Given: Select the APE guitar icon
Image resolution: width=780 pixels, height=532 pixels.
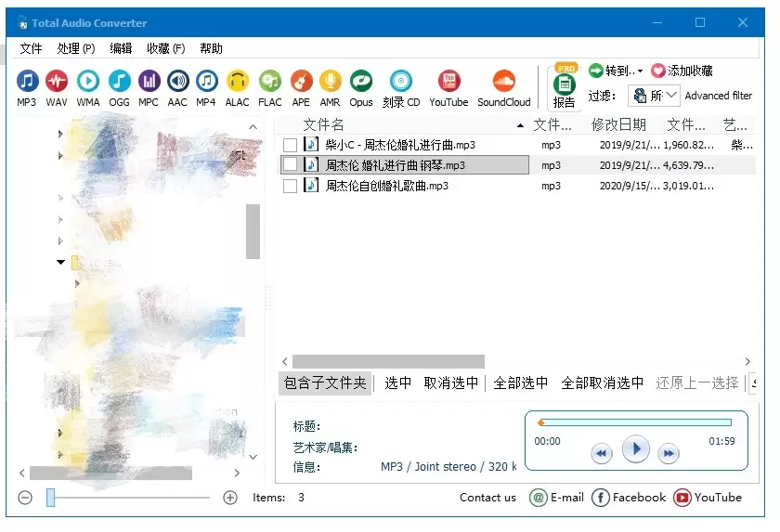Looking at the screenshot, I should click(301, 81).
